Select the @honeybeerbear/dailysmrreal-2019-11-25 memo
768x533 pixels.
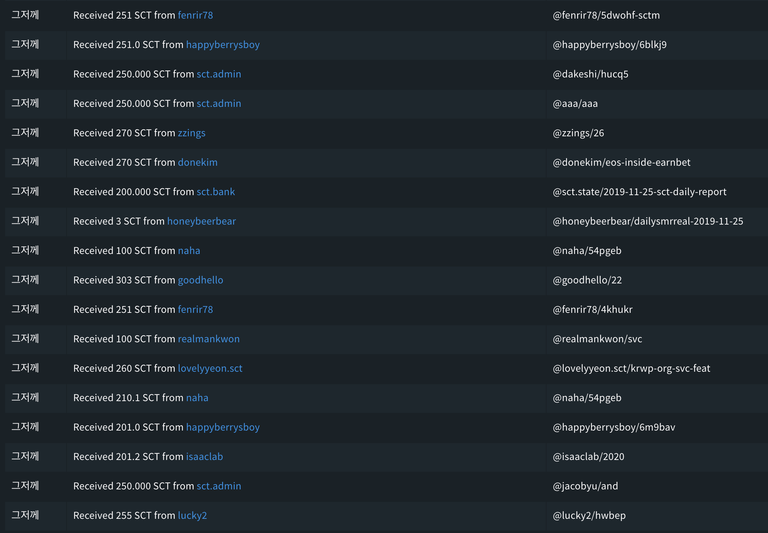click(x=647, y=221)
